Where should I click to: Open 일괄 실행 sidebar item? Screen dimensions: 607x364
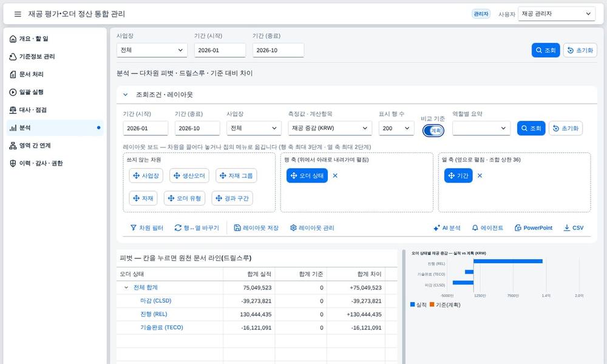click(55, 92)
